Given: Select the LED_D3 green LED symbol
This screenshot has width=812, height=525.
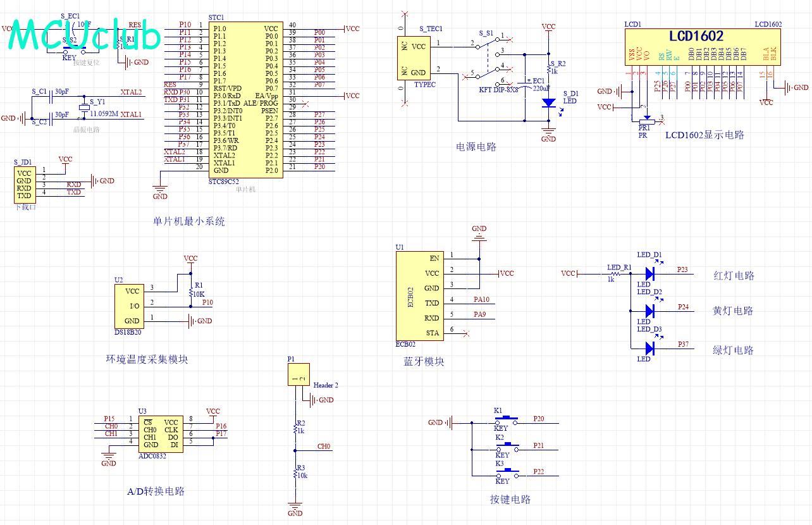Looking at the screenshot, I should 649,348.
